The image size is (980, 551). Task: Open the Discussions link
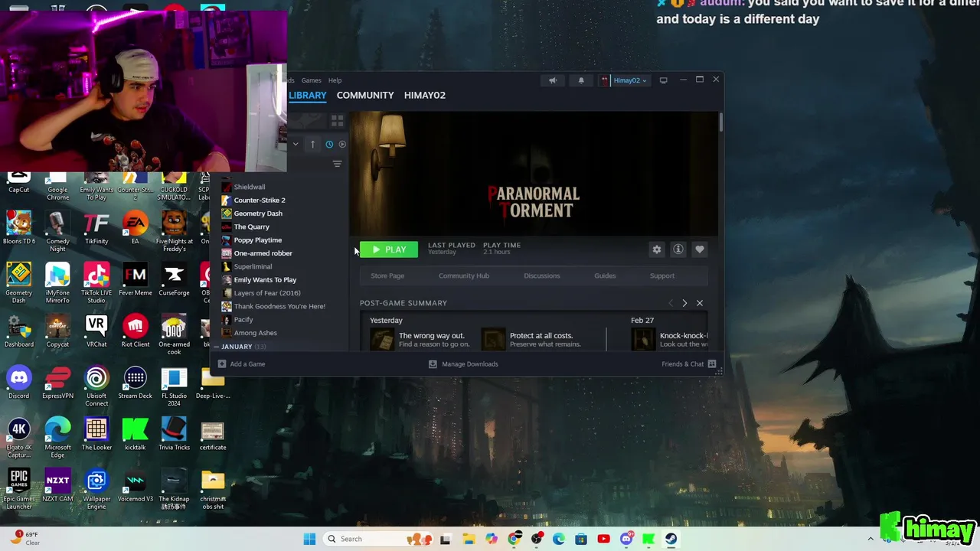click(542, 275)
